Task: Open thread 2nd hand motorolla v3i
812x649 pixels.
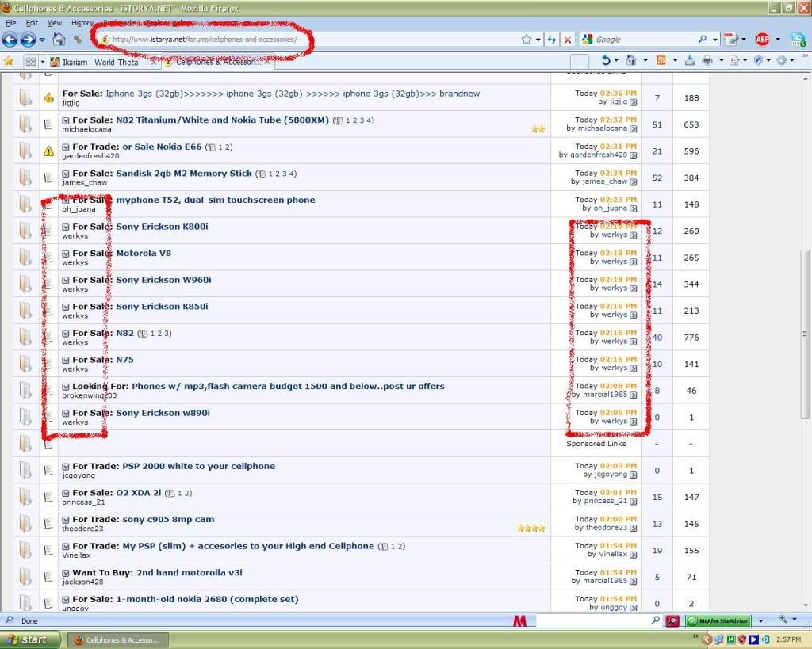Action: coord(190,572)
